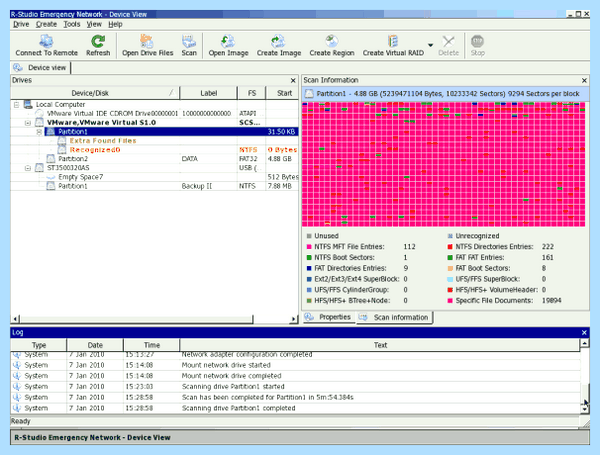
Task: Click the VMware Virtual S1.0 disk icon
Action: [x=39, y=123]
